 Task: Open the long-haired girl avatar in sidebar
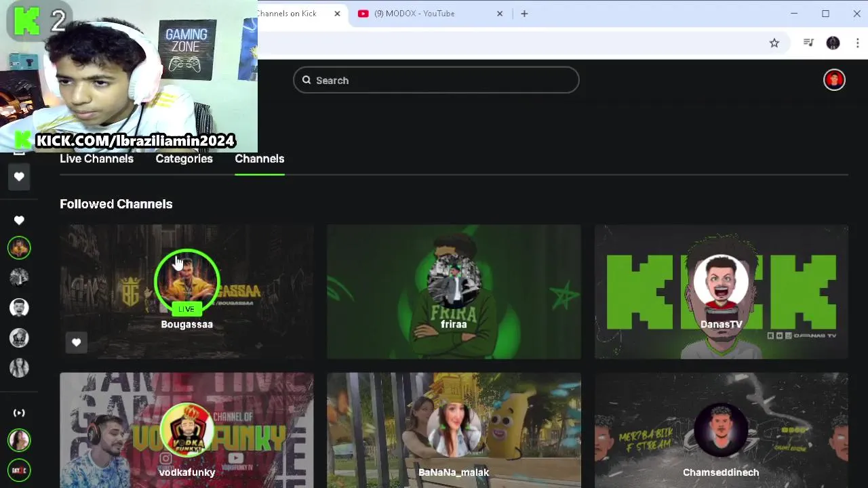click(19, 367)
